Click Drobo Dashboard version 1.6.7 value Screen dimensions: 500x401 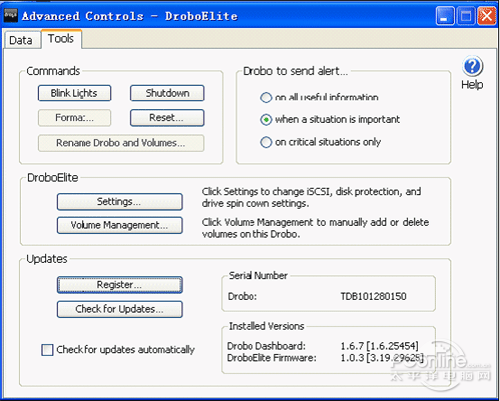click(x=379, y=346)
